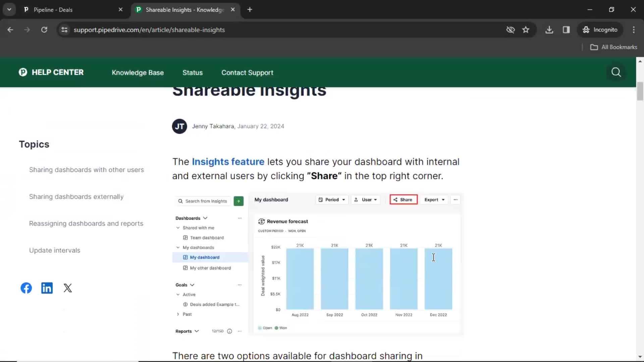The height and width of the screenshot is (362, 644).
Task: Open the dashboard screenshot image
Action: (318, 264)
